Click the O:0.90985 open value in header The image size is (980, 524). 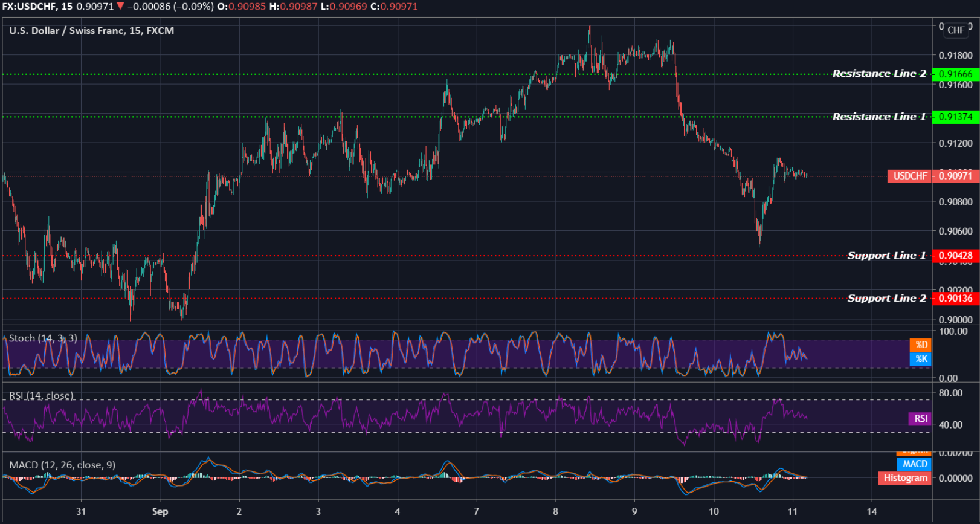point(242,7)
